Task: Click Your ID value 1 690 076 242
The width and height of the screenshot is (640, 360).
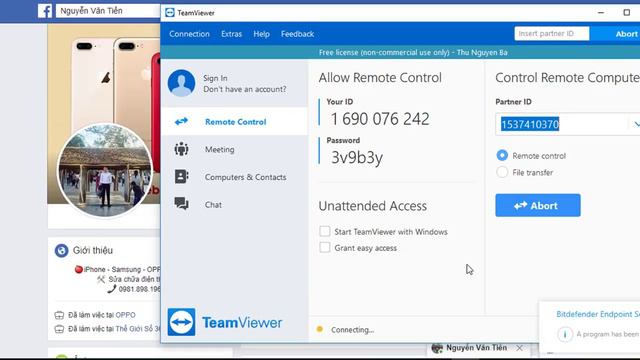Action: tap(380, 119)
